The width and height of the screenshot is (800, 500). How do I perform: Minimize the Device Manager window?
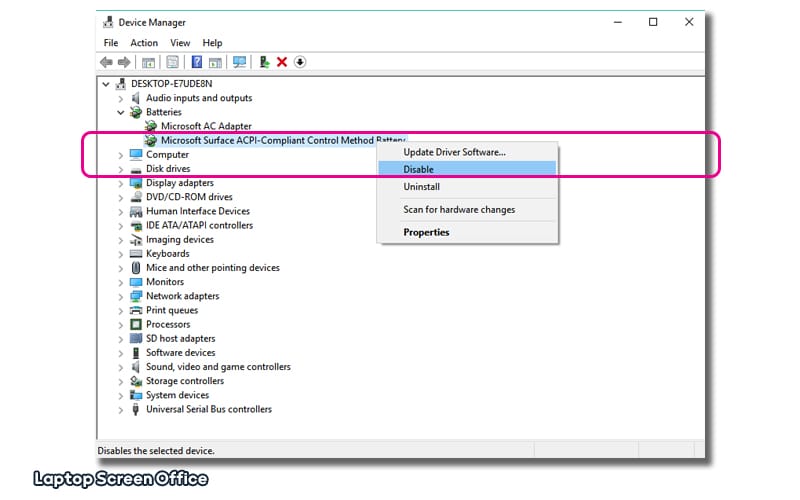point(618,22)
